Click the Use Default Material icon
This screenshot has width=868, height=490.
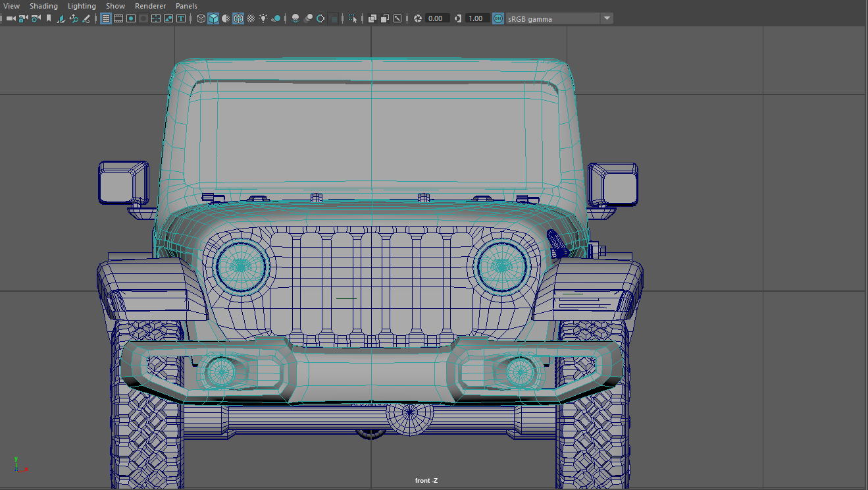pos(226,18)
